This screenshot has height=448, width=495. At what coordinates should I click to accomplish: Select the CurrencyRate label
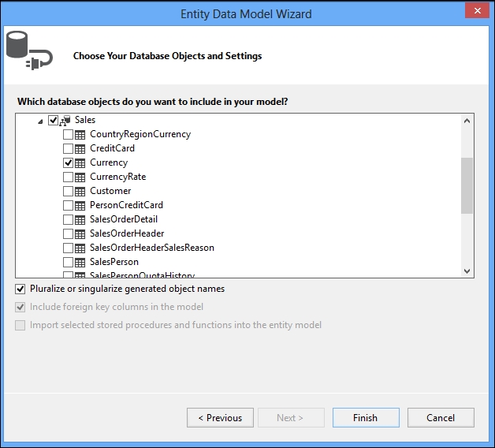pyautogui.click(x=117, y=177)
